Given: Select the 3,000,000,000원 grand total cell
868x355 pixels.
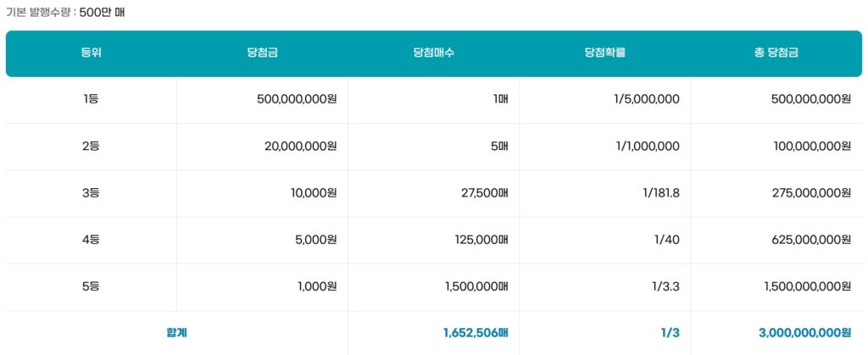Looking at the screenshot, I should [804, 333].
